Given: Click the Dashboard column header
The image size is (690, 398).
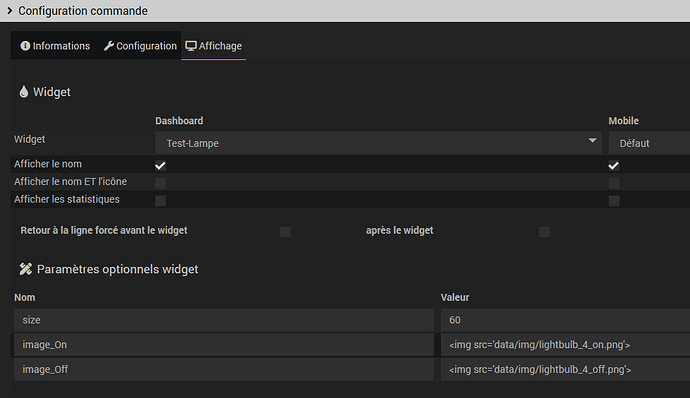Looking at the screenshot, I should [x=179, y=121].
